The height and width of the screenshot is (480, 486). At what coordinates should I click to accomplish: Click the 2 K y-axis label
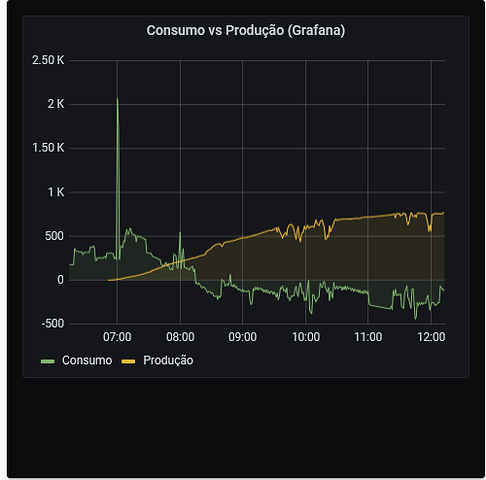(x=56, y=104)
